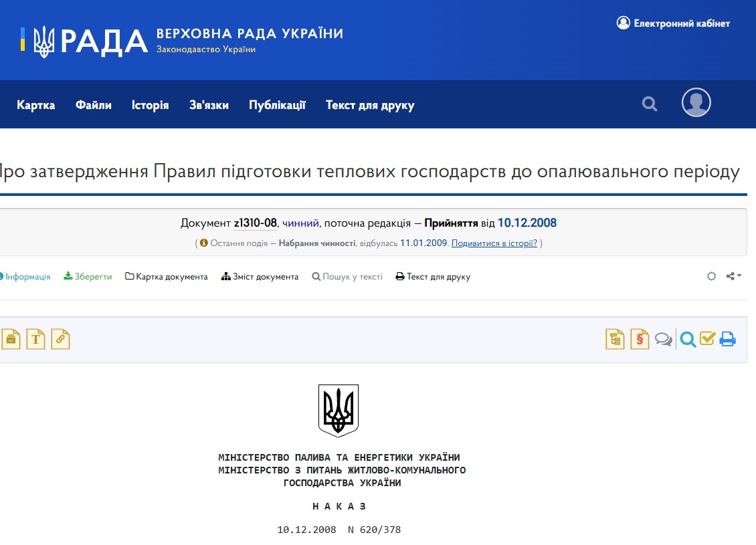
Task: Open the comments speech bubbles icon
Action: pos(664,340)
